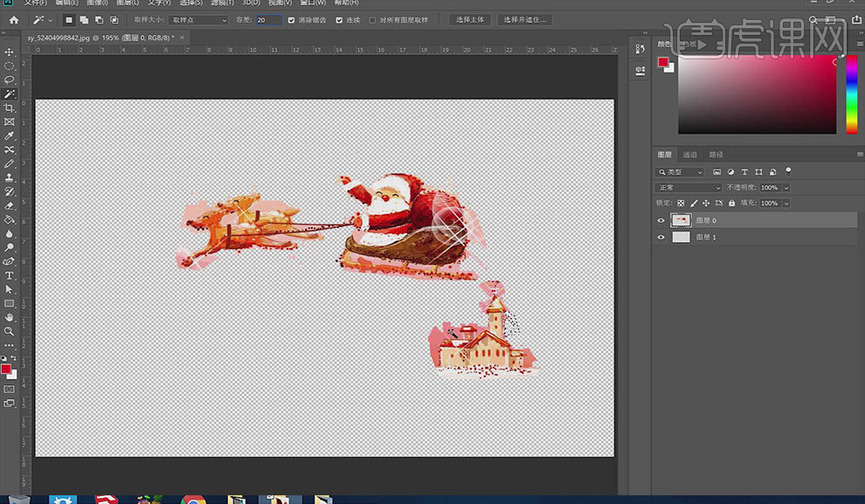Open the Layers panel flyout menu
The width and height of the screenshot is (865, 504).
point(860,155)
